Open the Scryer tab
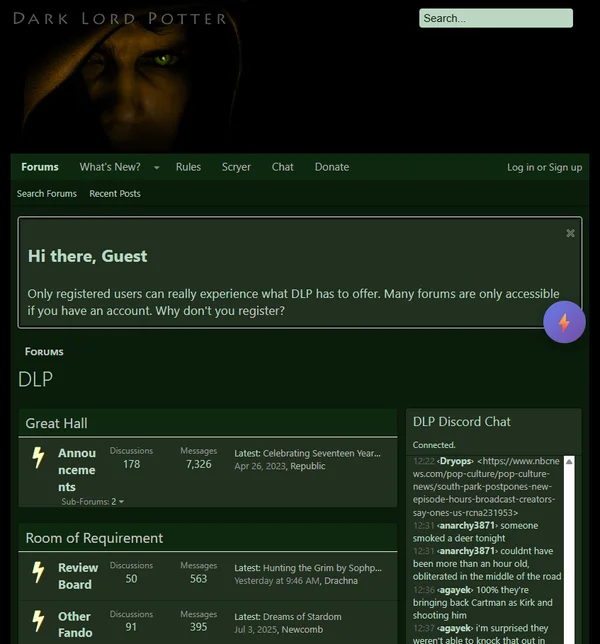 [x=236, y=167]
